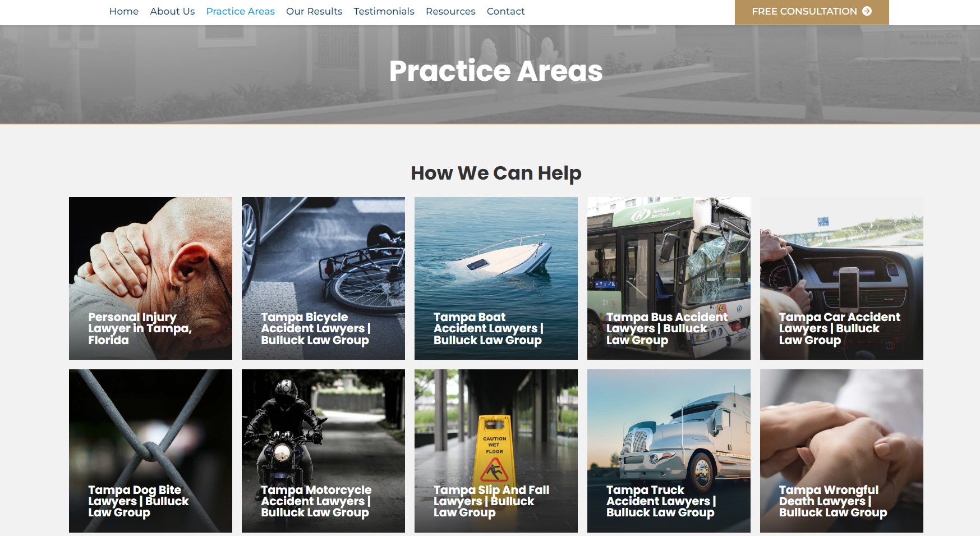Select the Tampa Boat Accident Lawyers tile
Screen dimensions: 980x536
pyautogui.click(x=496, y=278)
